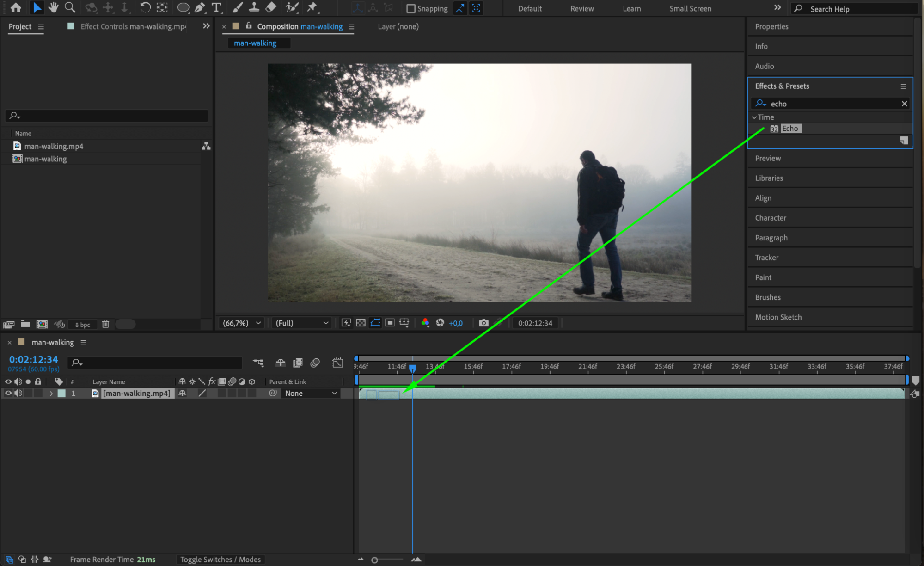Open the Effect Controls tab
Image resolution: width=924 pixels, height=566 pixels.
click(x=133, y=26)
